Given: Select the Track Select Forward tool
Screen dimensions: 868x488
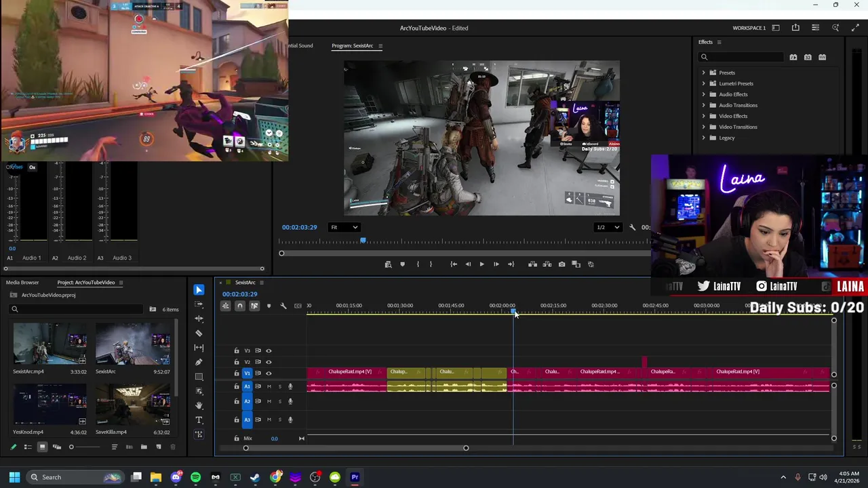Looking at the screenshot, I should click(199, 304).
